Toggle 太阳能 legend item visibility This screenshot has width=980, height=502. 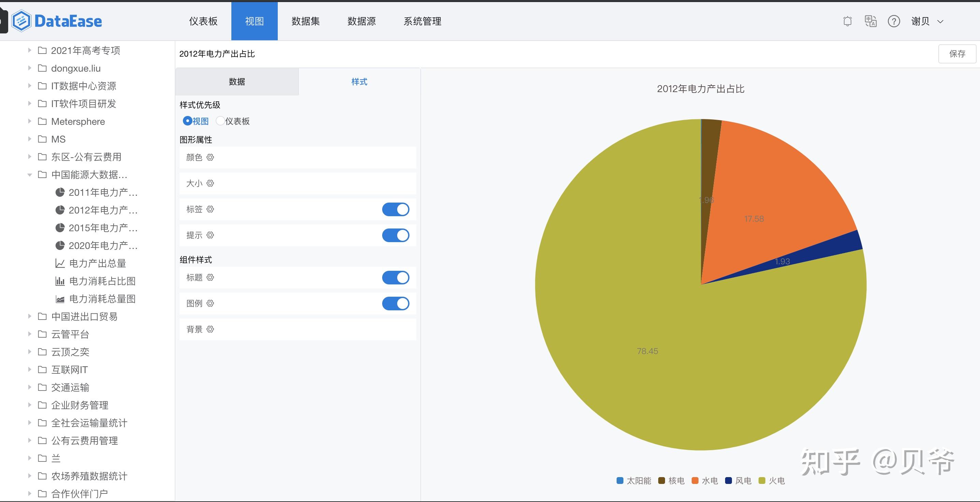point(634,481)
